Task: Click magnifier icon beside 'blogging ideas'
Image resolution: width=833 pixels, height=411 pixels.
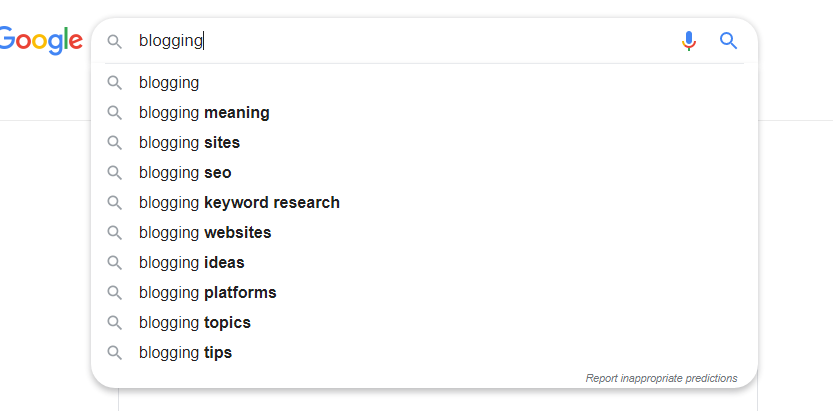Action: coord(115,263)
